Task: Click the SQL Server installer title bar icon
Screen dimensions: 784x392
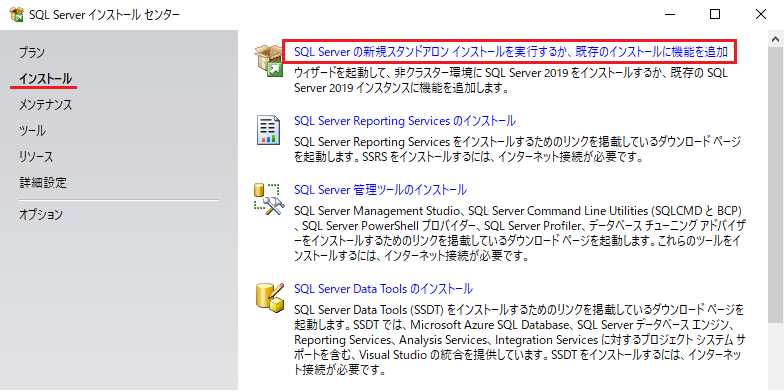Action: (16, 14)
